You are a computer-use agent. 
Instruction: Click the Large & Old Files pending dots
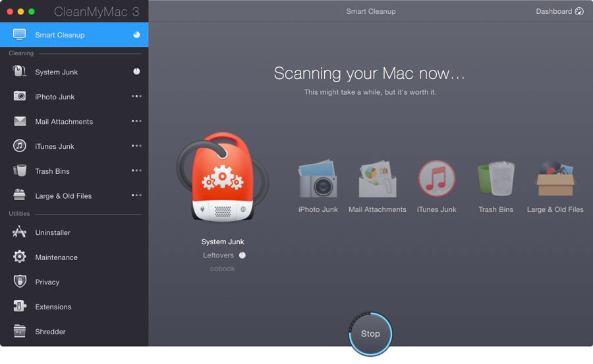point(136,195)
